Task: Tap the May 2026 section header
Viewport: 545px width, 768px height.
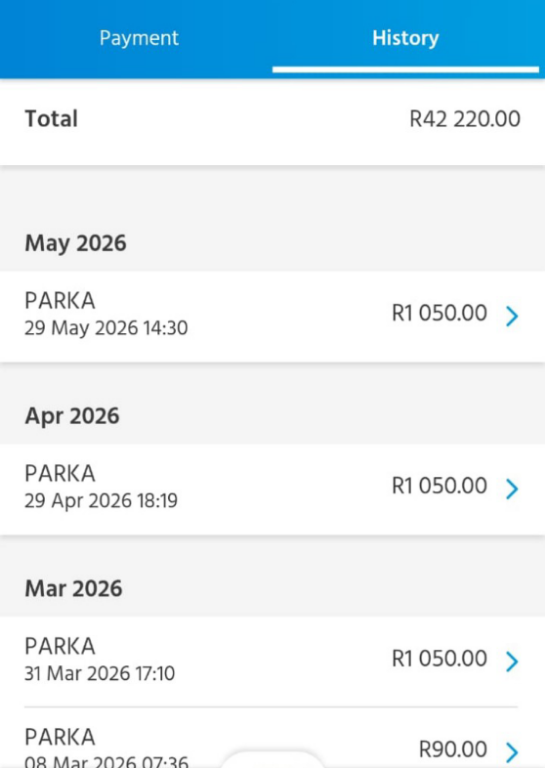Action: pyautogui.click(x=75, y=243)
